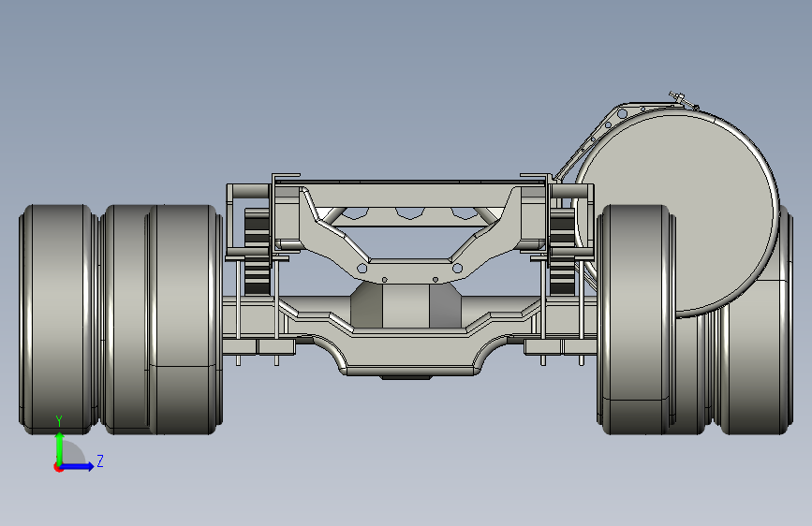Select the lower axle beam

click(408, 352)
